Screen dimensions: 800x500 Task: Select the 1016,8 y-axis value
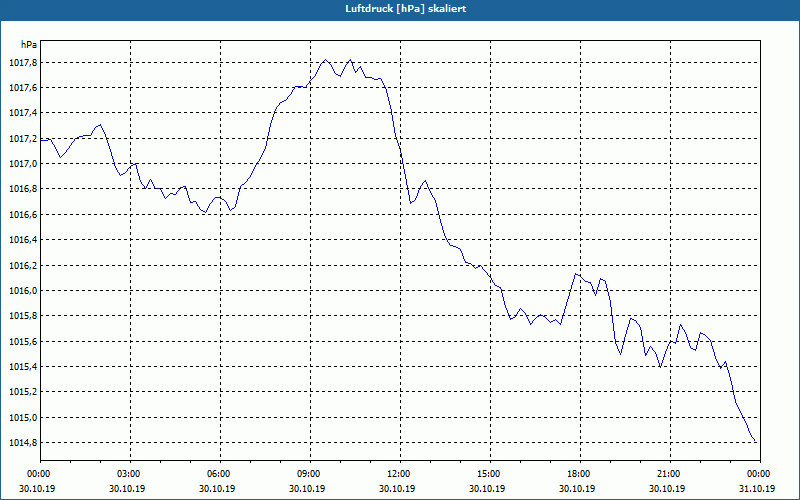pyautogui.click(x=23, y=189)
